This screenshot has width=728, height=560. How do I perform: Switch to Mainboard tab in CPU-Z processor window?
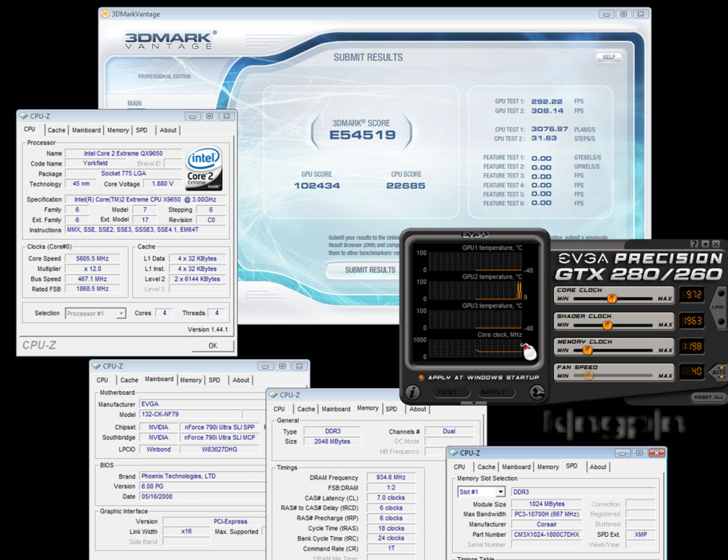[86, 130]
